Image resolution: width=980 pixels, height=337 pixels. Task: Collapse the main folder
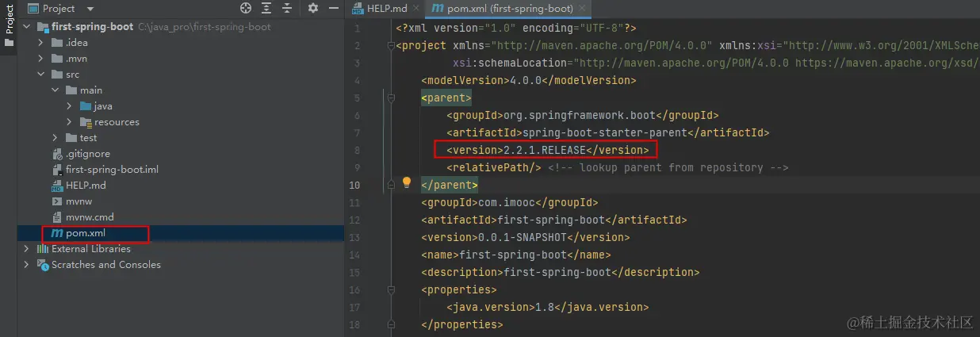pyautogui.click(x=56, y=90)
